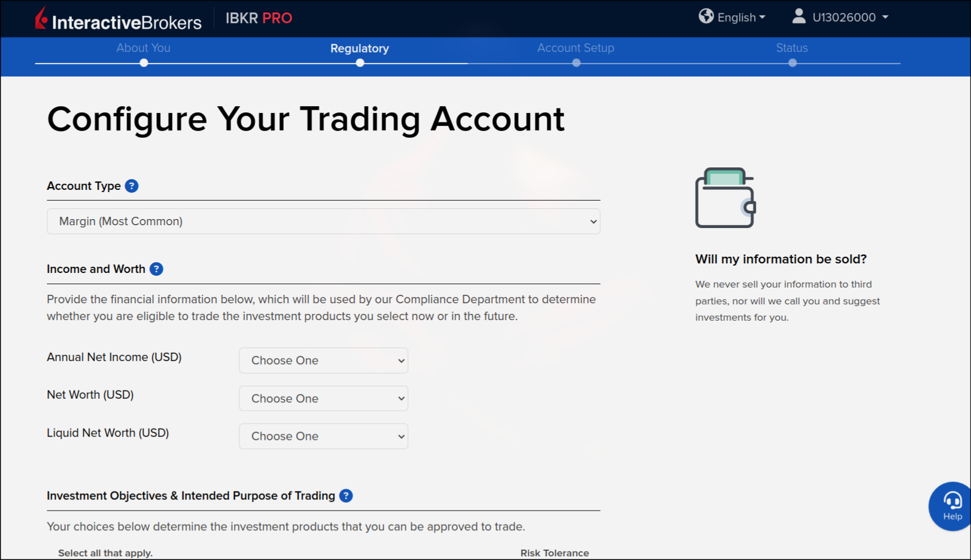The height and width of the screenshot is (560, 971).
Task: Click the globe language icon
Action: tap(706, 16)
